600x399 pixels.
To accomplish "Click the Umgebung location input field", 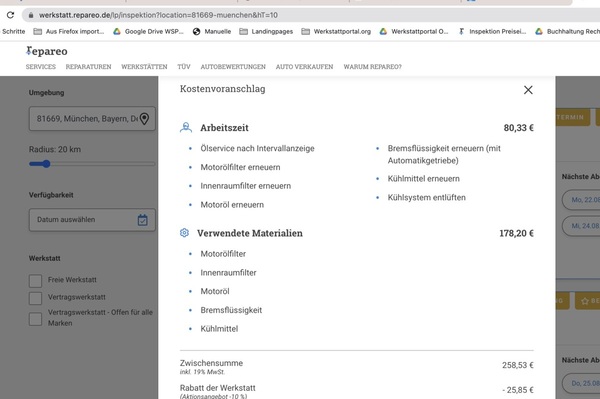I will pyautogui.click(x=92, y=119).
